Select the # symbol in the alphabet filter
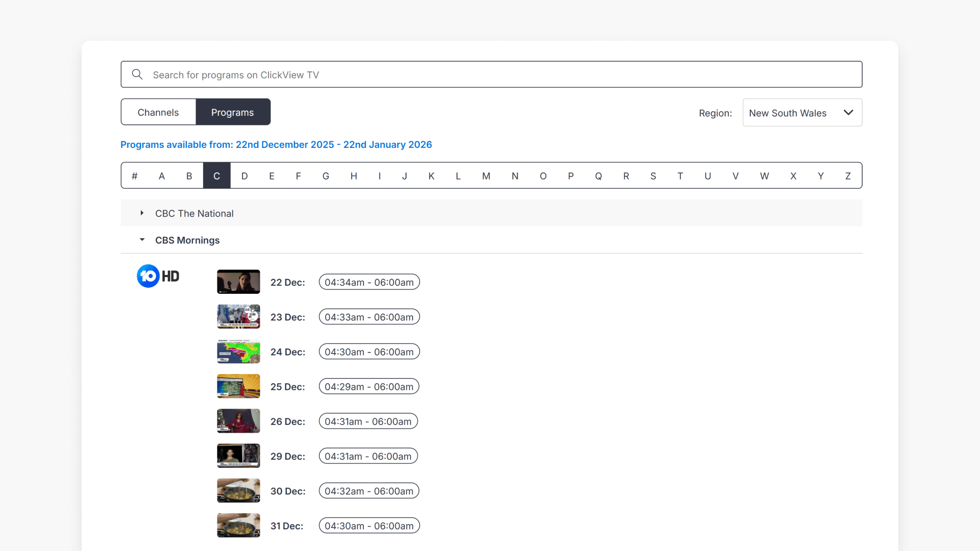Screen dimensions: 980x551 [134, 175]
